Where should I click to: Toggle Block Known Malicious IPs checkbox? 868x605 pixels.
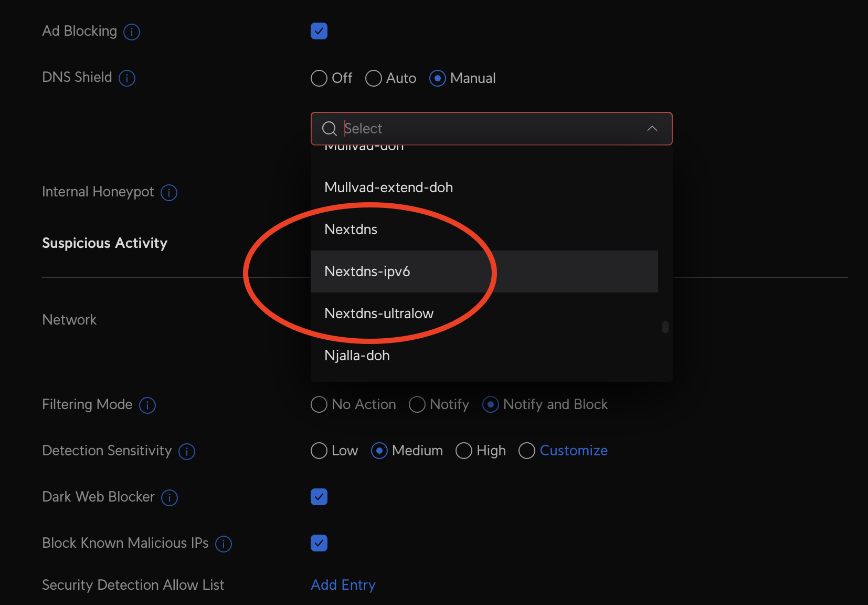319,543
